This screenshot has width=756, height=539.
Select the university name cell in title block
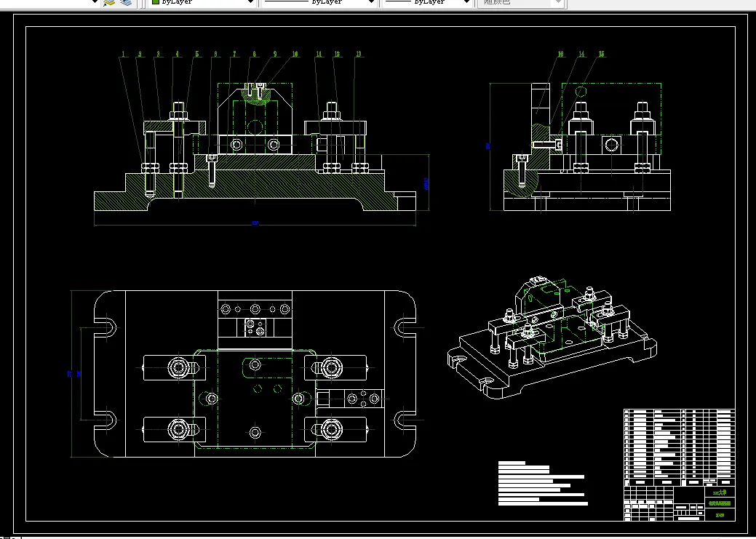pyautogui.click(x=719, y=493)
